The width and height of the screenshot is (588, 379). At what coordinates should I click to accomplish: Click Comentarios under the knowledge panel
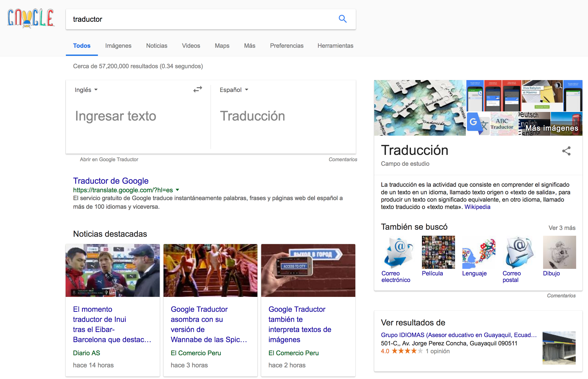(x=561, y=296)
